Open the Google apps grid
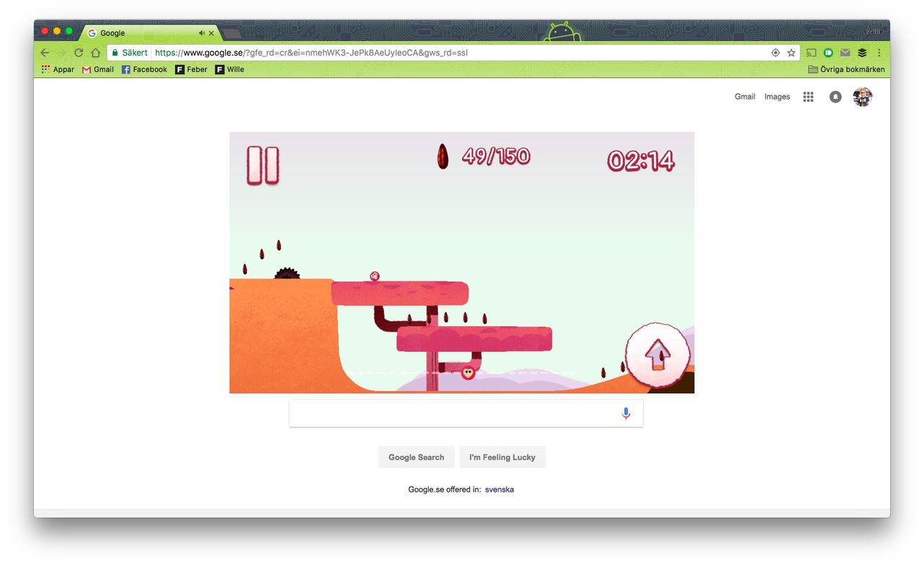Screen dimensions: 924x566 click(808, 97)
